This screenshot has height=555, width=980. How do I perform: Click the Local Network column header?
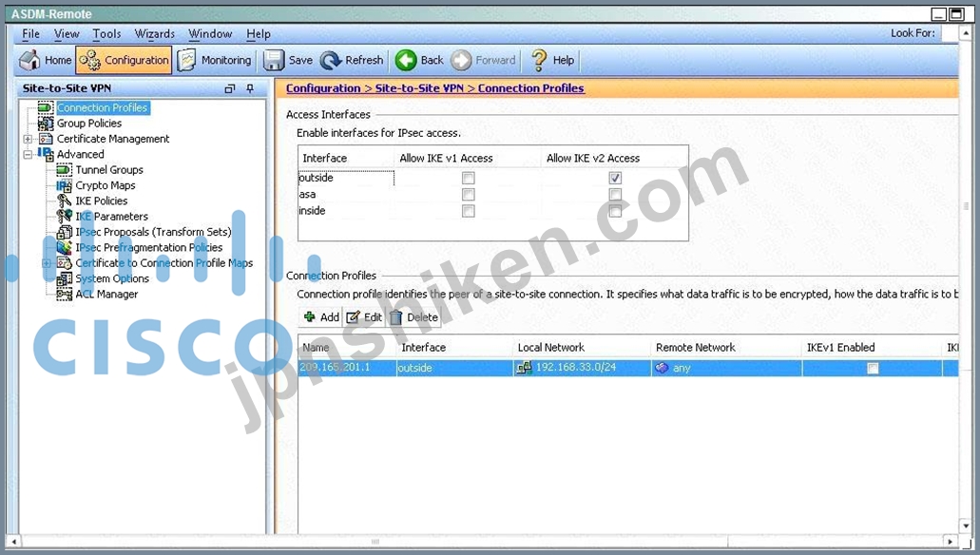(x=581, y=348)
